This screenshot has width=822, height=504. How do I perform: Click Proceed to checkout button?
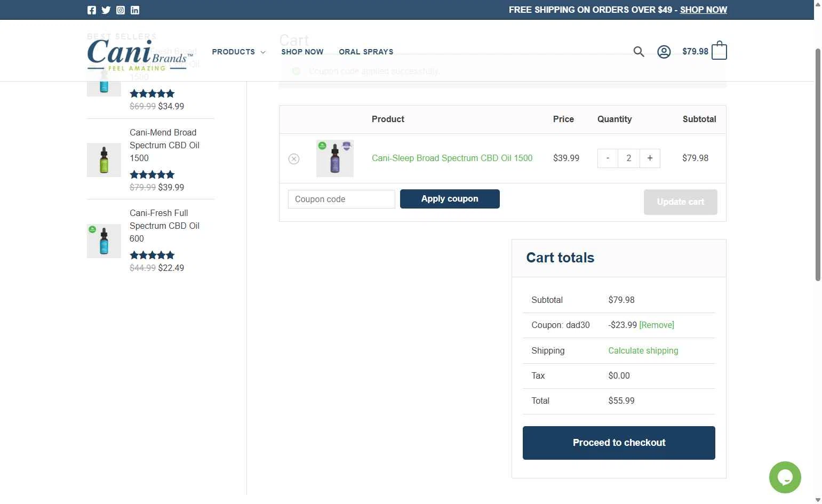[x=619, y=443]
